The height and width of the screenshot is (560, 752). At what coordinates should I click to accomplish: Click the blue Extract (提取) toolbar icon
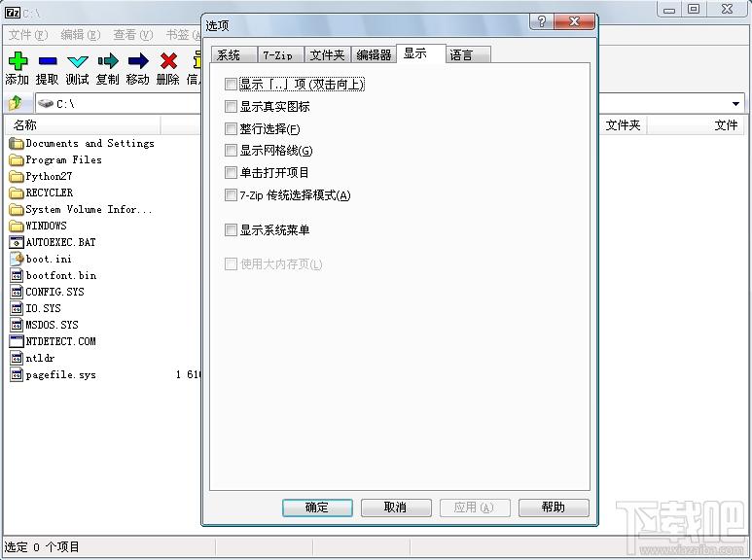48,61
